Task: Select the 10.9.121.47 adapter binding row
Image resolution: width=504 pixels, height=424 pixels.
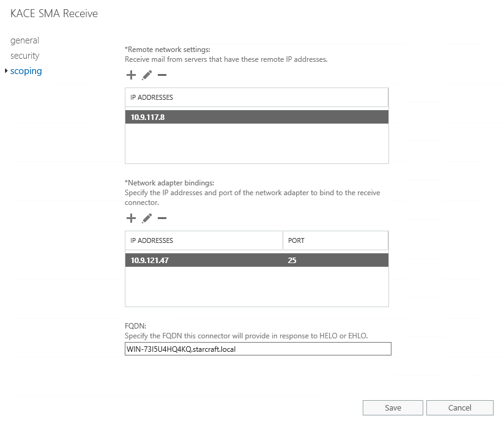Action: click(257, 260)
